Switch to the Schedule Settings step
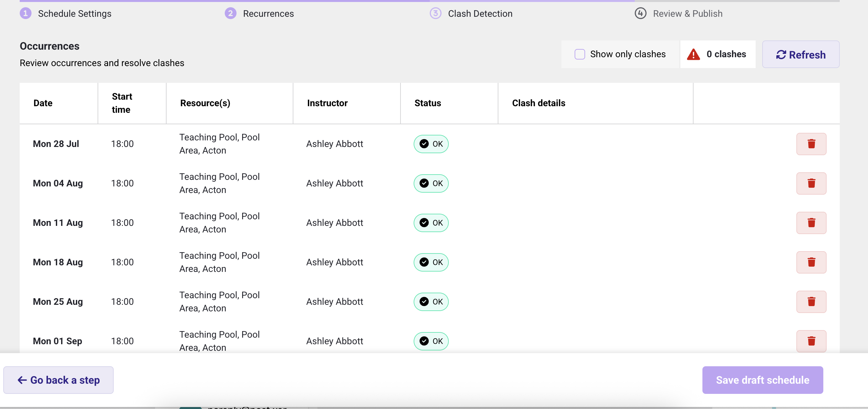The width and height of the screenshot is (868, 409). pos(75,13)
